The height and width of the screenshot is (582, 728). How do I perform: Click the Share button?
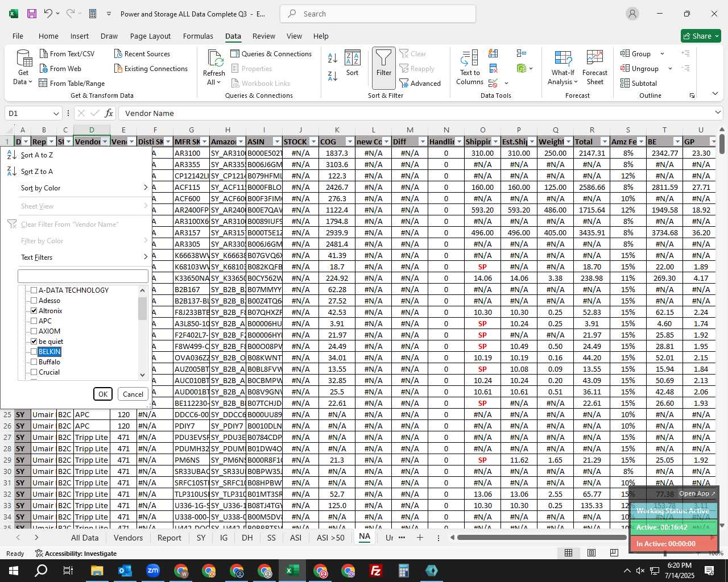tap(701, 36)
